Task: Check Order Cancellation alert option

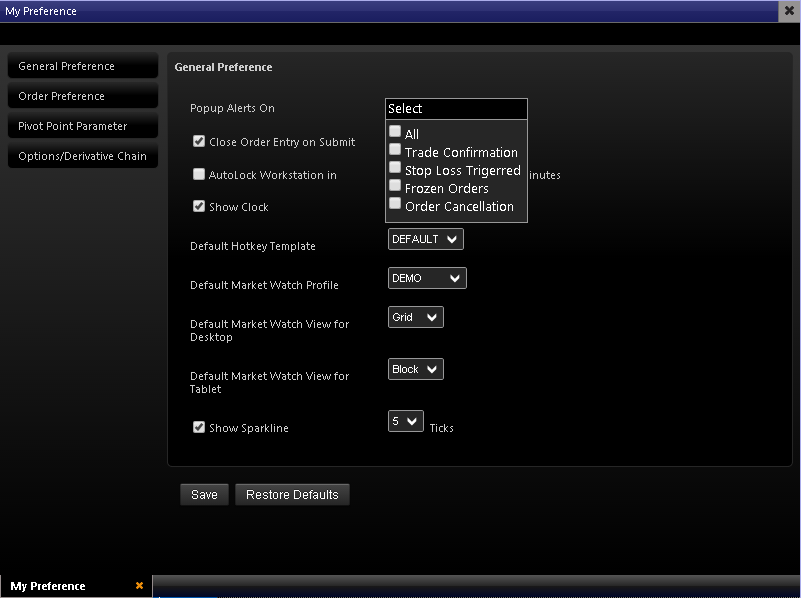Action: [395, 203]
